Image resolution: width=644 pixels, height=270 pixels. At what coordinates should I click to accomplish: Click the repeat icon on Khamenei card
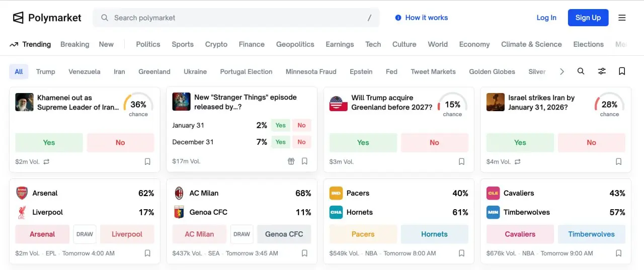click(x=46, y=162)
